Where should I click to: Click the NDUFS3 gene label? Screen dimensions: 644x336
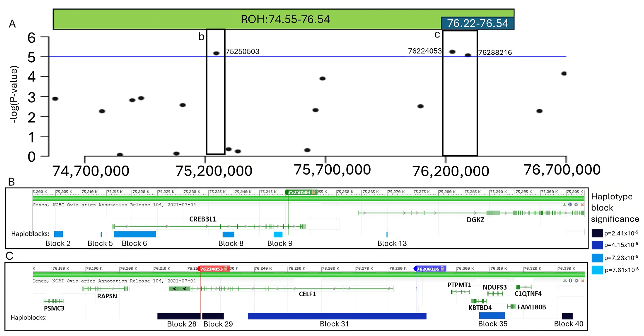495,287
